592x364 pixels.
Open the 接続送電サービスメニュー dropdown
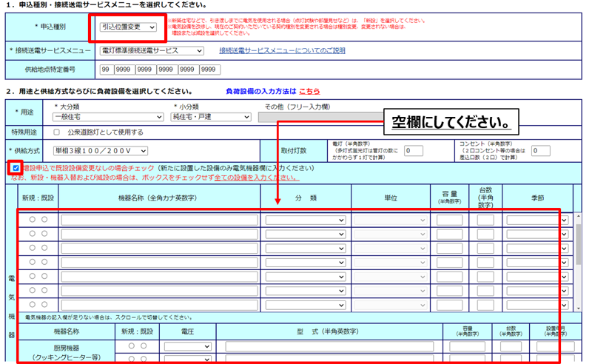[x=152, y=50]
